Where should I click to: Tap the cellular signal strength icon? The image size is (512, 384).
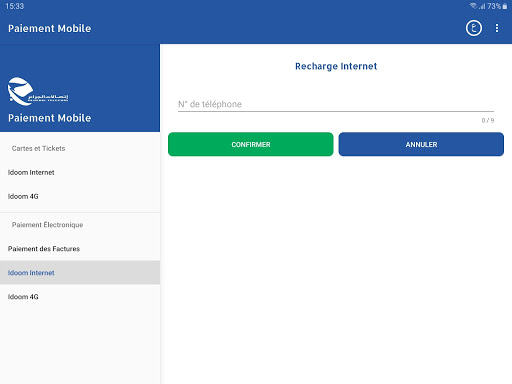(x=482, y=6)
